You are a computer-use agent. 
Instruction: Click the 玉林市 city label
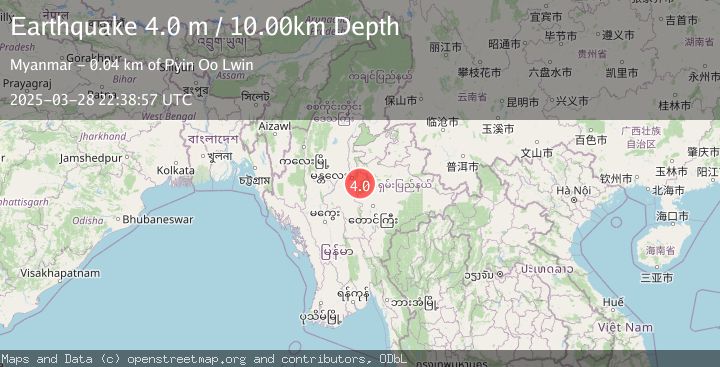tap(671, 172)
